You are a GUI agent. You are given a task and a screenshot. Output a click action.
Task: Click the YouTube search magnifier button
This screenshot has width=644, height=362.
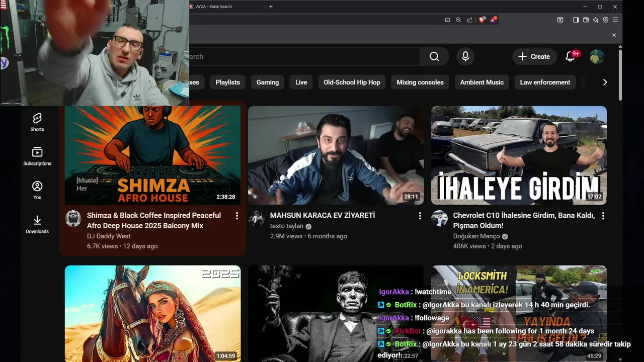pos(434,57)
